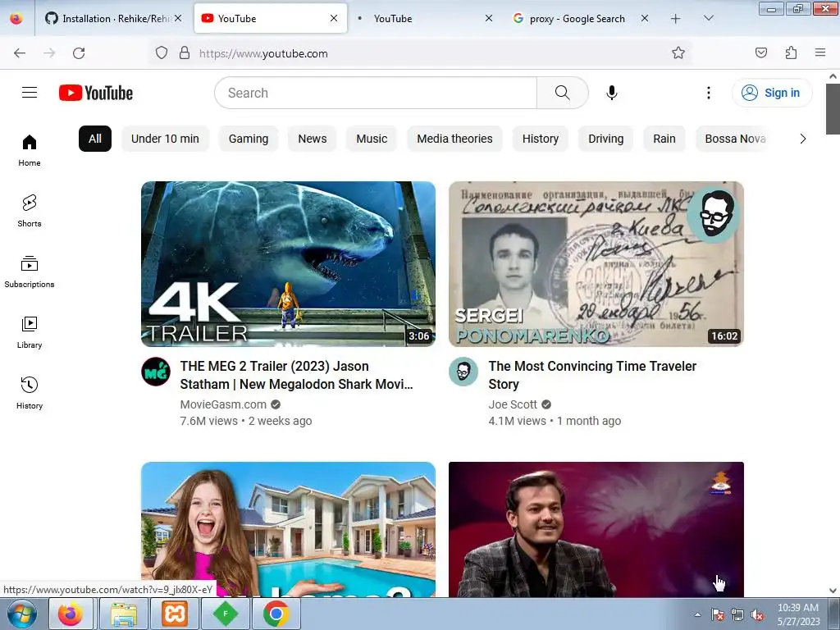The height and width of the screenshot is (630, 840).
Task: Click the YouTube logo
Action: (x=96, y=93)
